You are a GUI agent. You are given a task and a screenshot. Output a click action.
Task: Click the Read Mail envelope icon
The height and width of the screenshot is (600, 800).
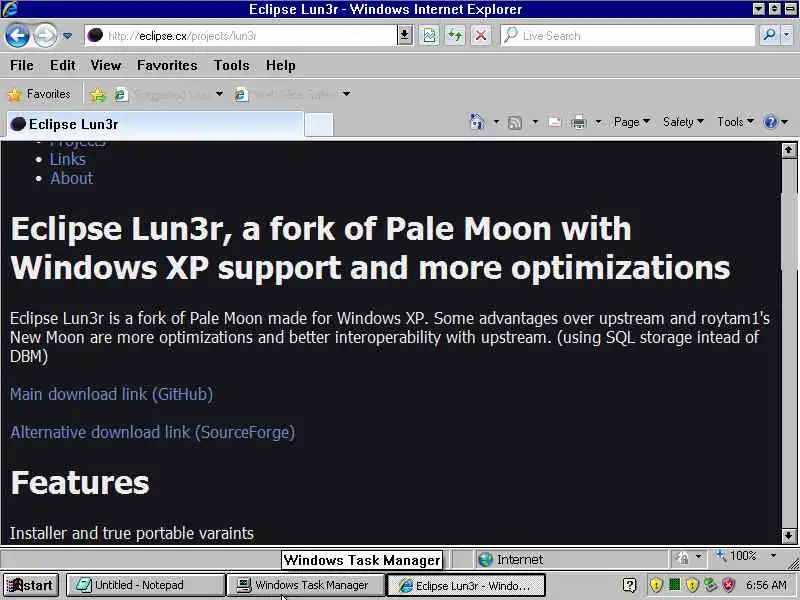coord(554,122)
